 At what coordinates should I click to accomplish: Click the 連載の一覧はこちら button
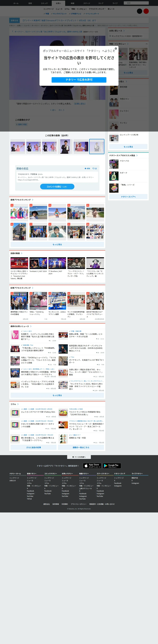click(x=81, y=447)
